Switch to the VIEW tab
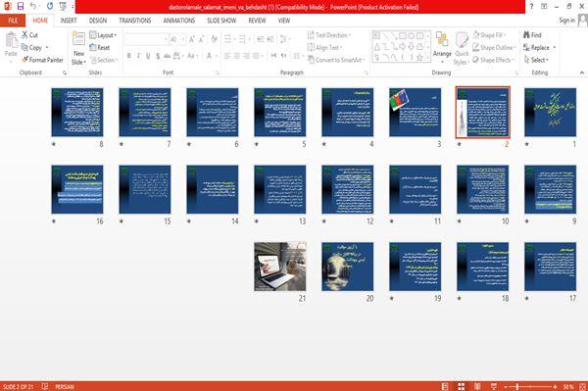This screenshot has width=588, height=391. click(x=284, y=21)
